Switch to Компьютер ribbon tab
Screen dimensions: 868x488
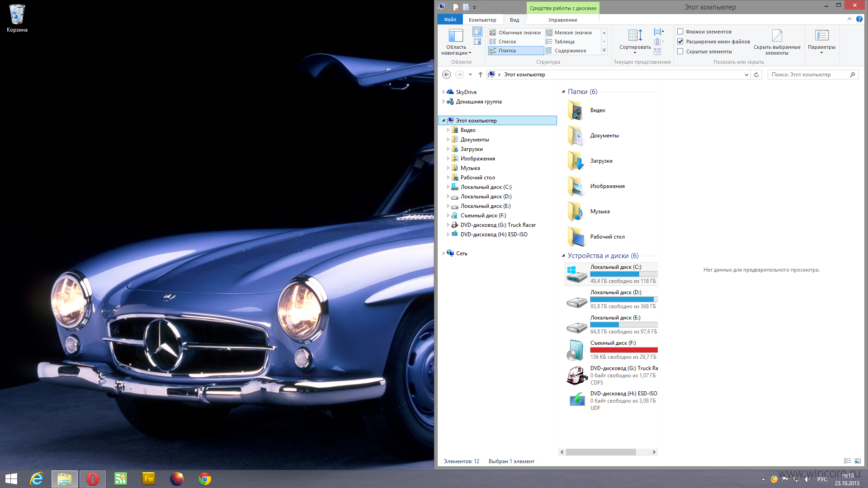tap(482, 20)
